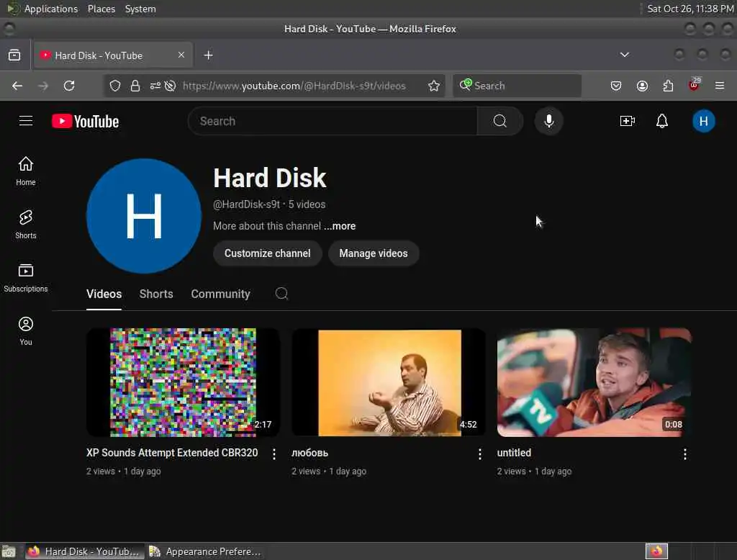Click the @HardDisk-s9t handle text
Viewport: 737px width, 560px height.
click(246, 204)
